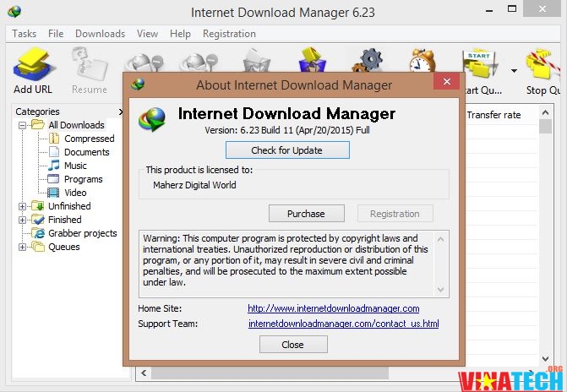Open the View menu
Screen dimensions: 567x392
[147, 34]
